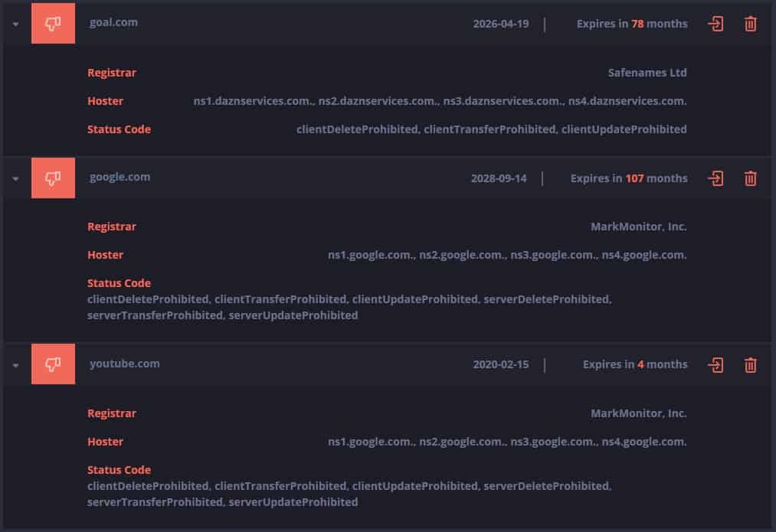Screen dimensions: 776x532
Task: Delete youtube.com with the trash icon
Action: 750,365
